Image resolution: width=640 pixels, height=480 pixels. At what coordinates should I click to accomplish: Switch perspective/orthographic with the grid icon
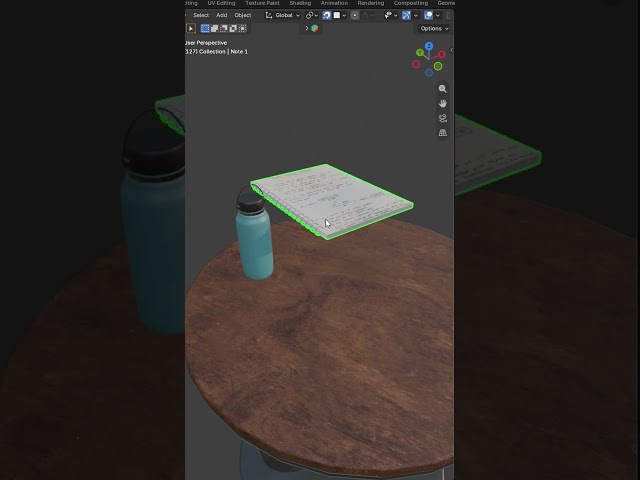click(x=442, y=133)
